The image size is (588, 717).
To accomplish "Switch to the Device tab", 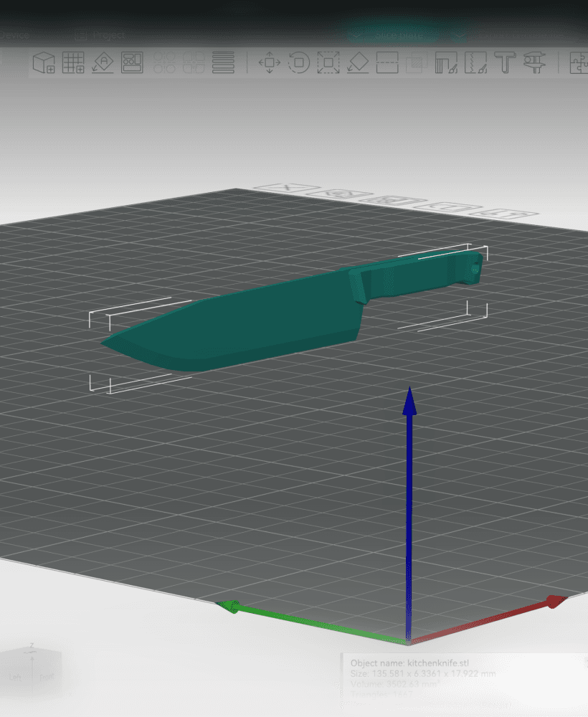I will (x=14, y=35).
